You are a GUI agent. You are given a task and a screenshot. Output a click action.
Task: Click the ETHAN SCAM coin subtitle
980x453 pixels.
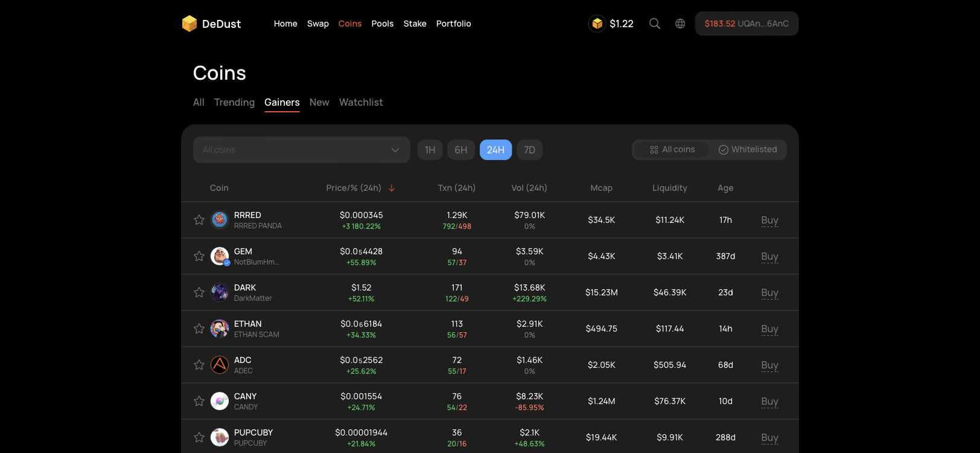tap(256, 335)
